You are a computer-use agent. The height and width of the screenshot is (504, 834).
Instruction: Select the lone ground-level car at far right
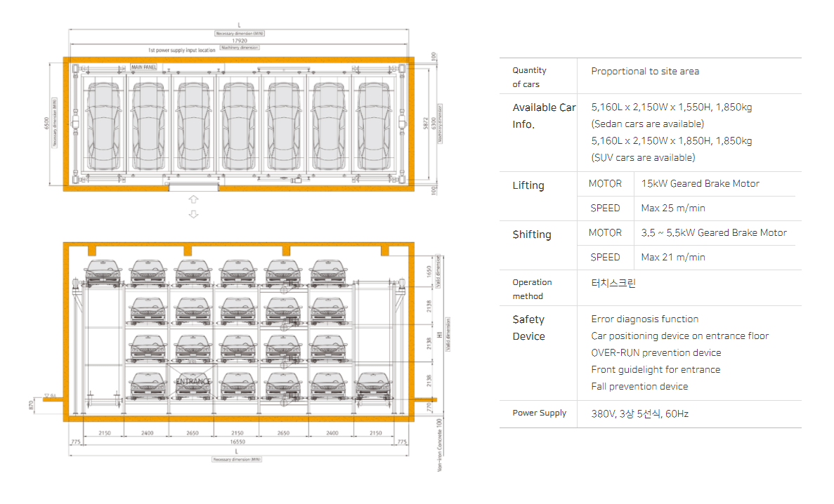tap(374, 385)
